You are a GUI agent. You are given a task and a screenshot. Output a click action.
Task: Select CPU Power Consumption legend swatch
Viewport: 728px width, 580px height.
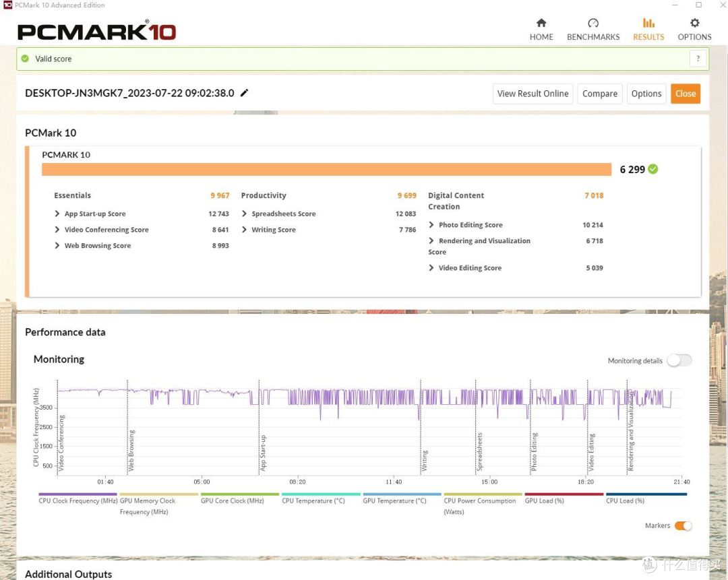(x=483, y=494)
